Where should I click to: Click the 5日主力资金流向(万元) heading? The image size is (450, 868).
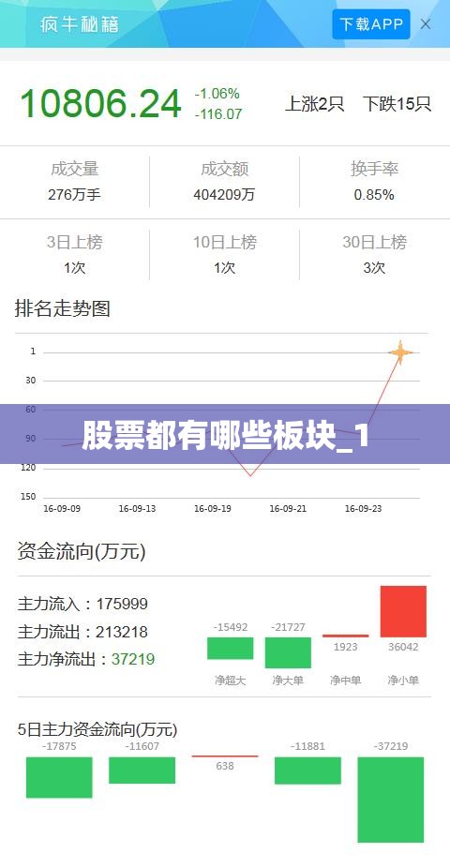pyautogui.click(x=97, y=729)
